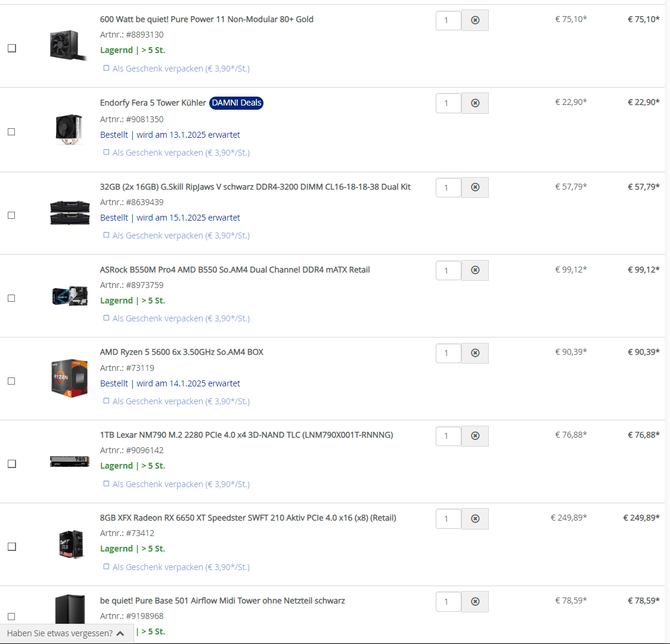
Task: Select the ASRock B550M Pro4 row checkbox
Action: coord(11,298)
